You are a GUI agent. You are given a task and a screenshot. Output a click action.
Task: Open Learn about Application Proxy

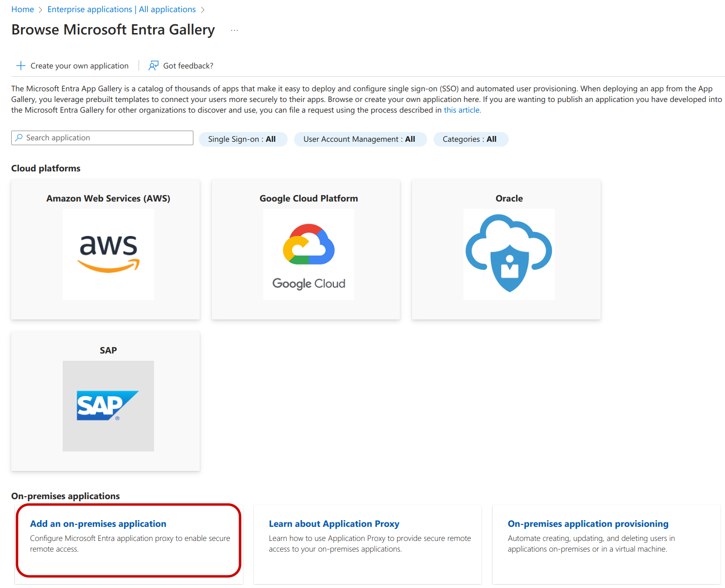tap(334, 524)
